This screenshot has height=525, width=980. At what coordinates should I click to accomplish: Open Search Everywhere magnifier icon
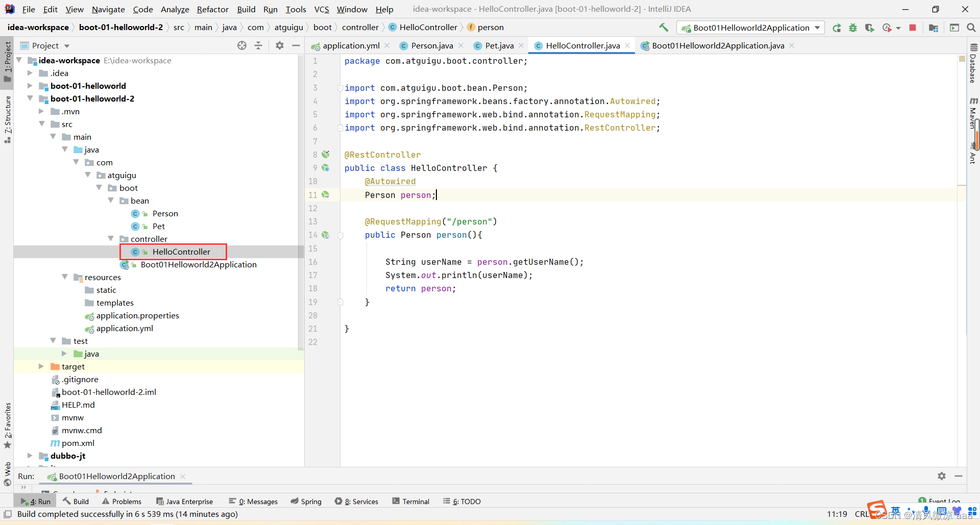pos(971,28)
